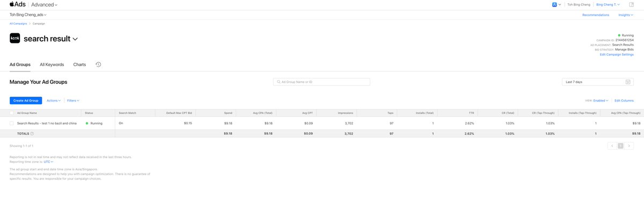The width and height of the screenshot is (644, 210).
Task: Click Edit Campaign Settings link
Action: 617,54
